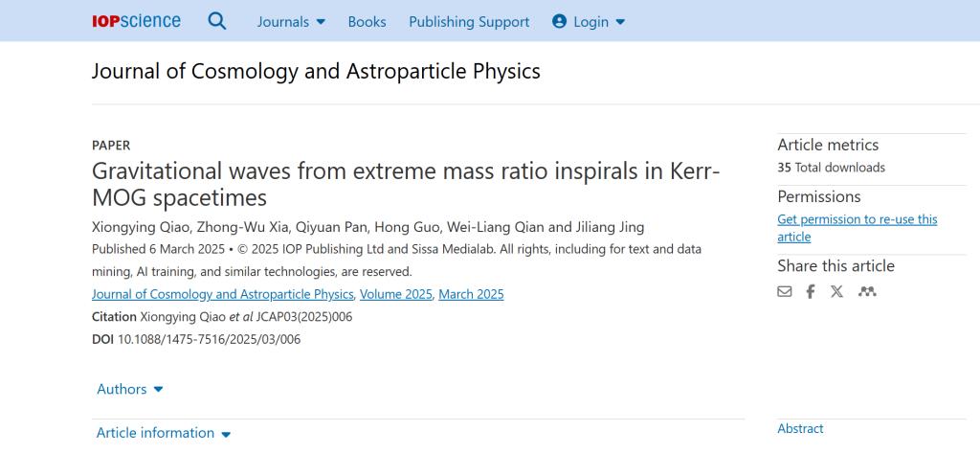980x454 pixels.
Task: Click the IOPscience logo
Action: tap(136, 21)
